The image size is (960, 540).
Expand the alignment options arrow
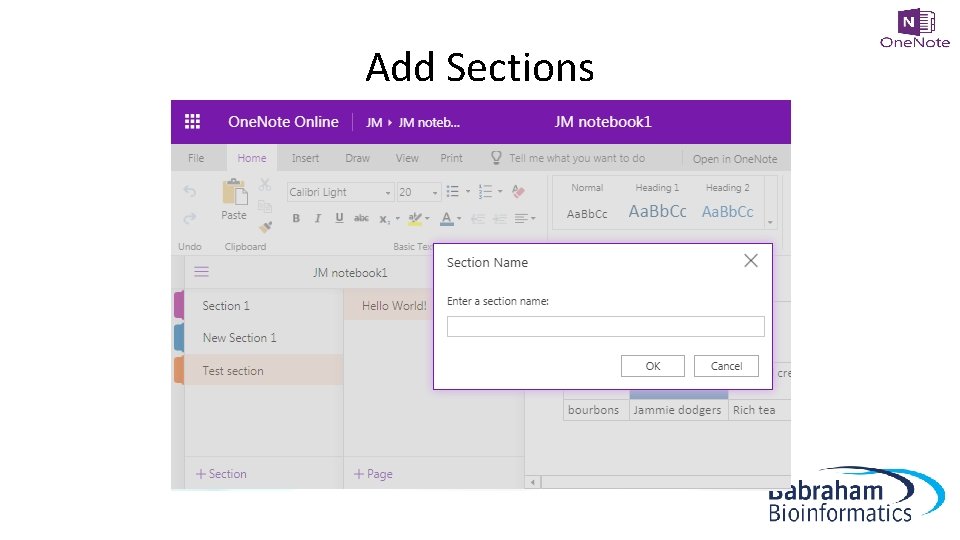(533, 219)
